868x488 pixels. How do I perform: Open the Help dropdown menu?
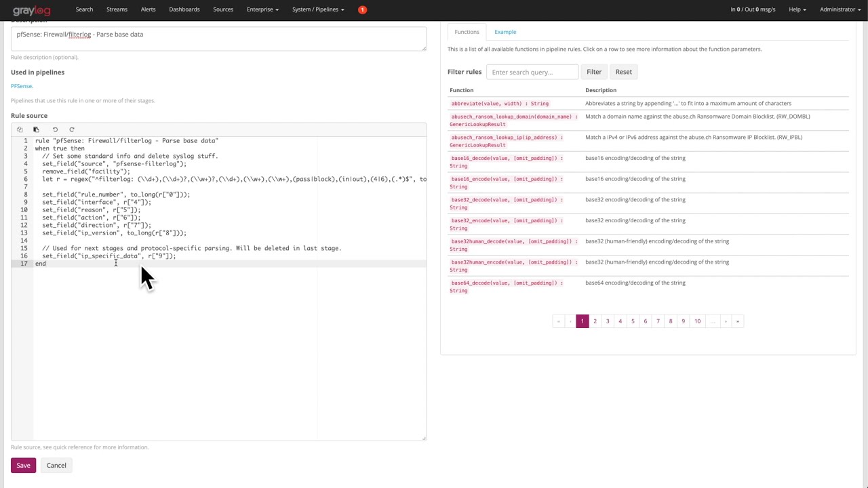(x=797, y=9)
